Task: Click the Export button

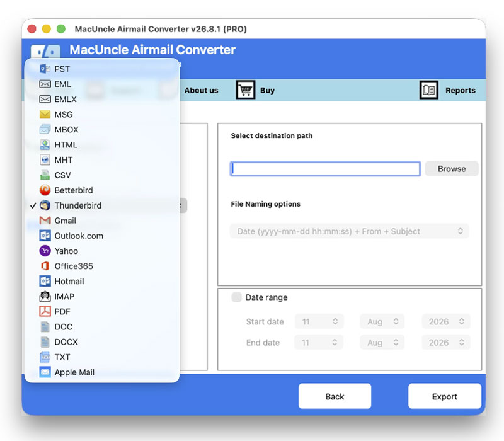Action: pos(445,396)
